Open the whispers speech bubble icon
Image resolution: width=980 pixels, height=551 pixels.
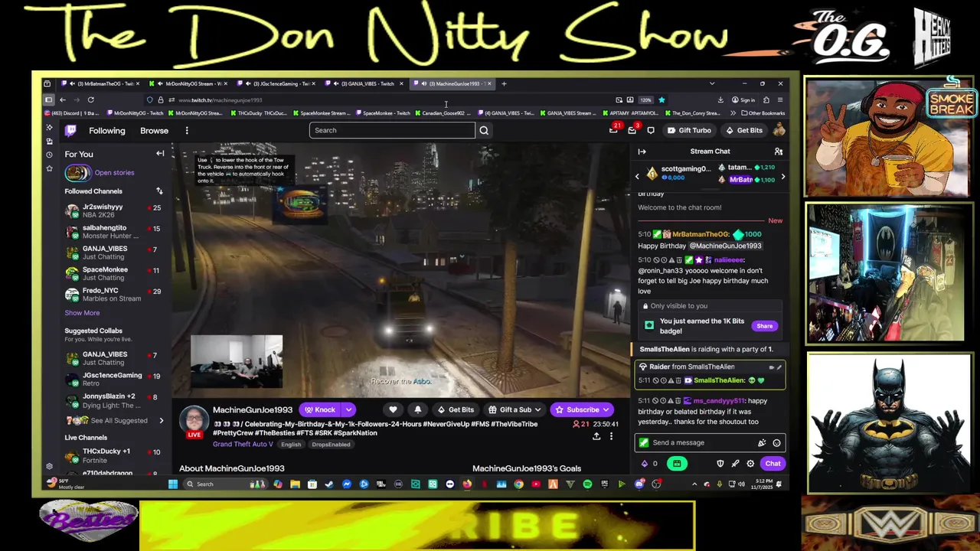point(651,130)
